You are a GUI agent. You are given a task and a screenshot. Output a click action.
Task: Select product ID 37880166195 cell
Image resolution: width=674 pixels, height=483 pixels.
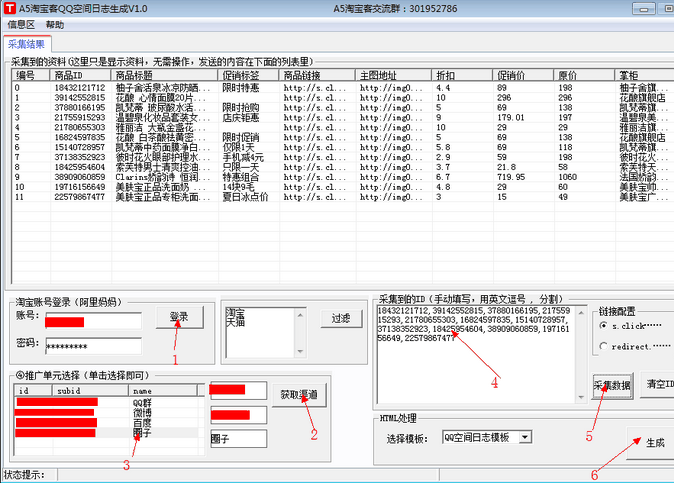(x=80, y=107)
